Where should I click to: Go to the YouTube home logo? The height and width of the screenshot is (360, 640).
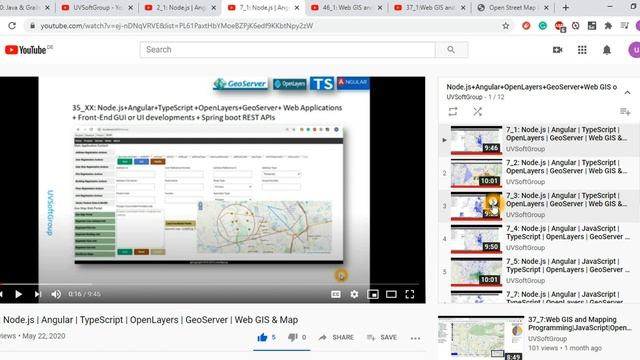pos(26,50)
